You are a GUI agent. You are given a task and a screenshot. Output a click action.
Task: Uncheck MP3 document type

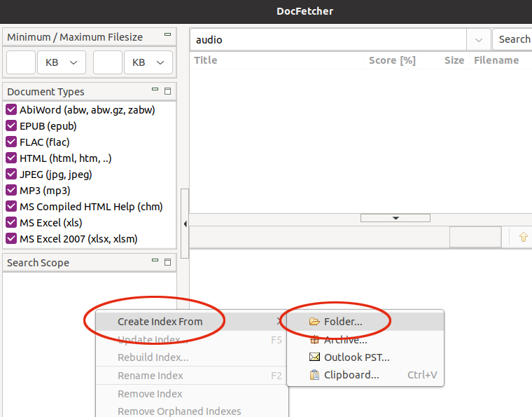11,190
